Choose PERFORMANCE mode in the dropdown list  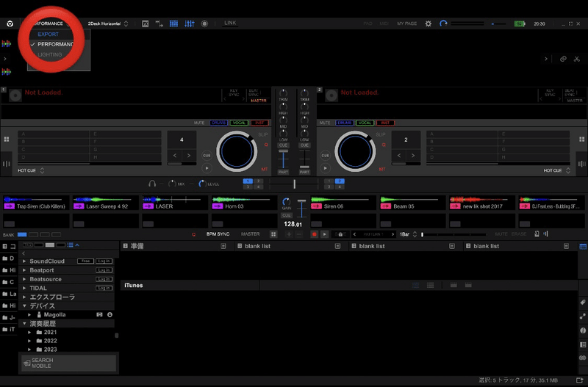click(56, 44)
